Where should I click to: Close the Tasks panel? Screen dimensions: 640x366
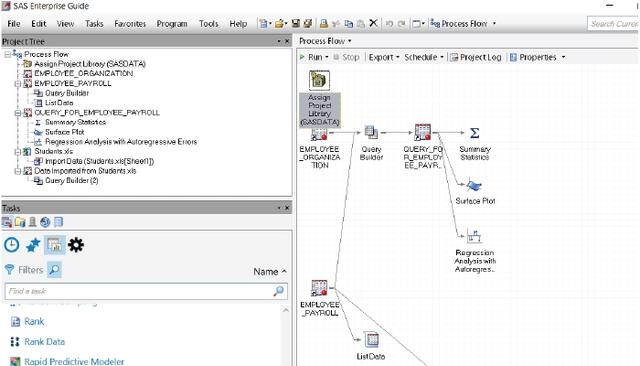[x=287, y=208]
